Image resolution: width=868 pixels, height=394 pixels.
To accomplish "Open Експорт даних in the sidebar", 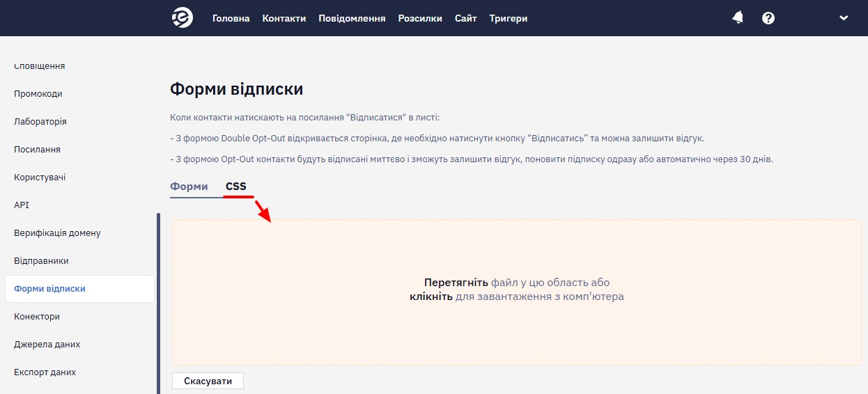I will click(x=45, y=372).
